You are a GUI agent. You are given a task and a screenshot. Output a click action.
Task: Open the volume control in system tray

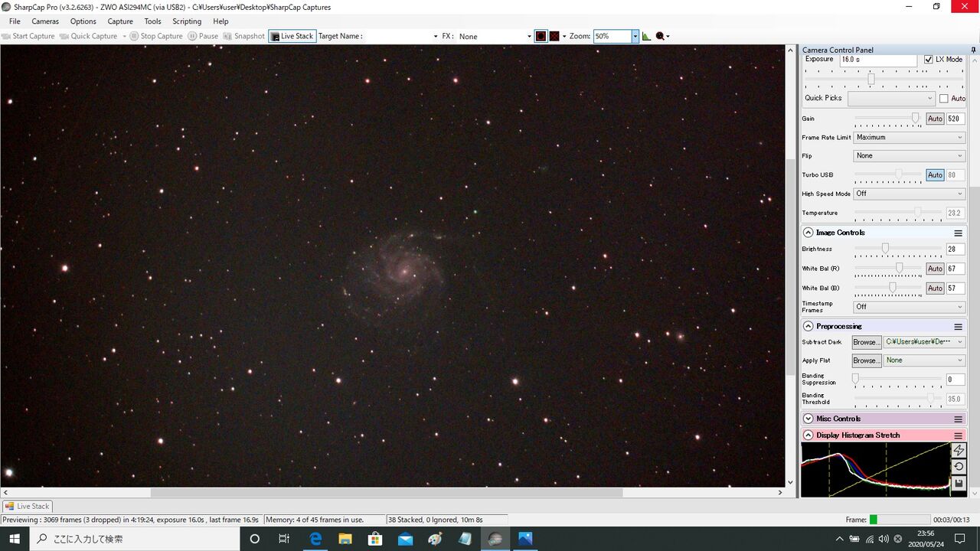point(884,539)
